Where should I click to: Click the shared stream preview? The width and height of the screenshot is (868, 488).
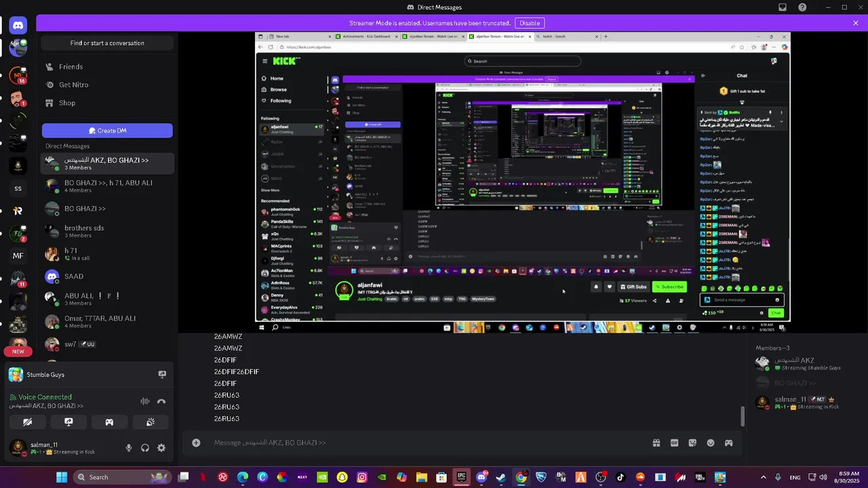point(522,182)
